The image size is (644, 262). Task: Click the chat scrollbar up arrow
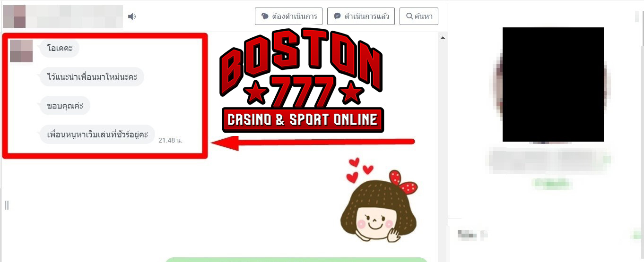(443, 37)
